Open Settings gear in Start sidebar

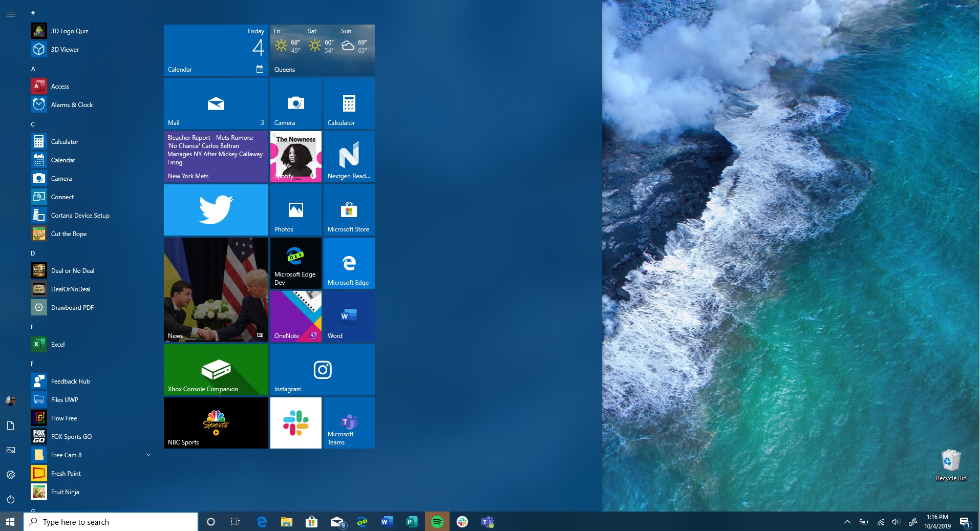(11, 475)
